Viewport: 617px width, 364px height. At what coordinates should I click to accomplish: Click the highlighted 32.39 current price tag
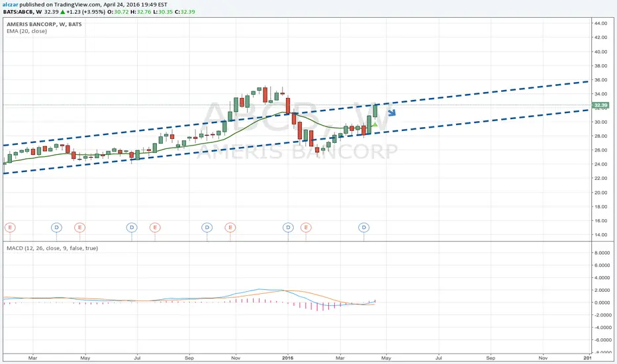[600, 105]
